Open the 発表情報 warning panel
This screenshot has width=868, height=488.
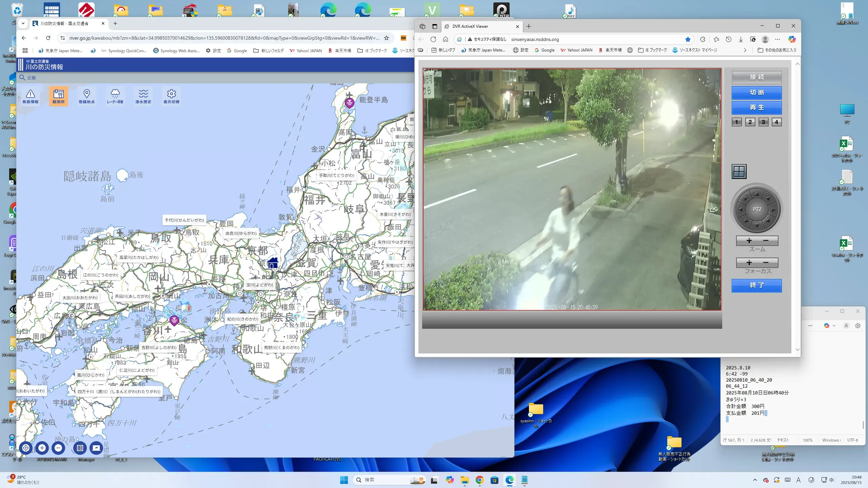[30, 96]
